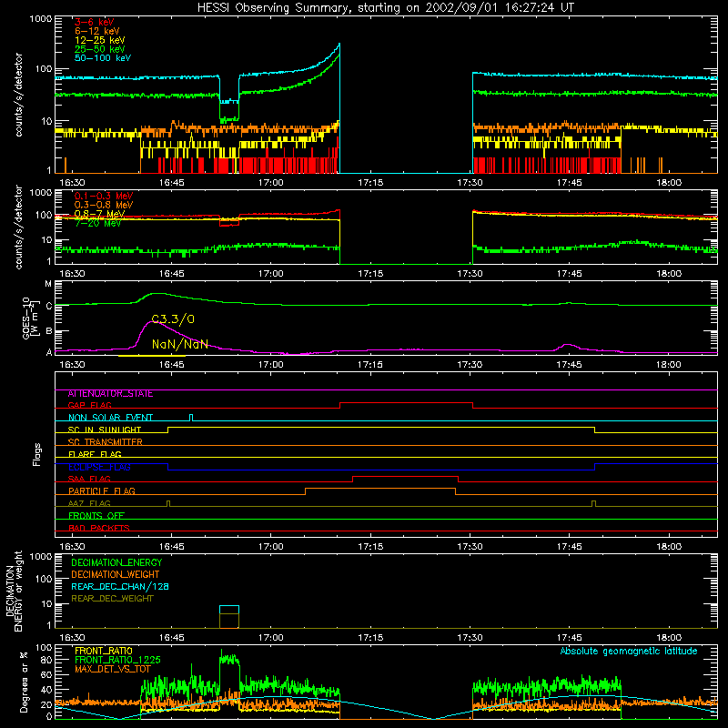Select the FLARE_FLAG label
The width and height of the screenshot is (728, 728).
[x=95, y=454]
